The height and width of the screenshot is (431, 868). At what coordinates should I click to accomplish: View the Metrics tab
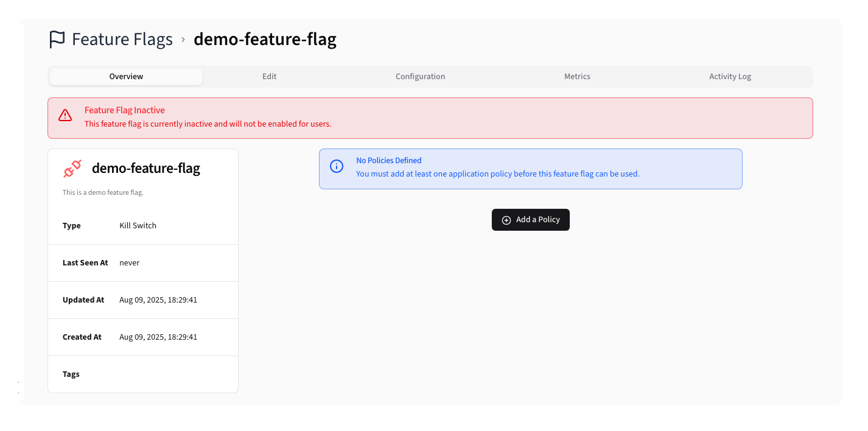[576, 76]
